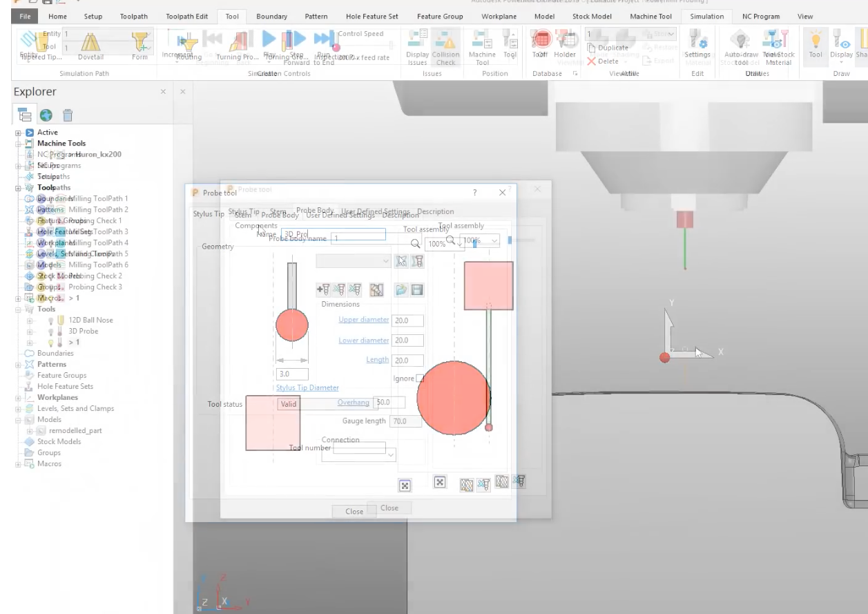868x614 pixels.
Task: Open simulation Settings in the ribbon
Action: click(x=697, y=41)
